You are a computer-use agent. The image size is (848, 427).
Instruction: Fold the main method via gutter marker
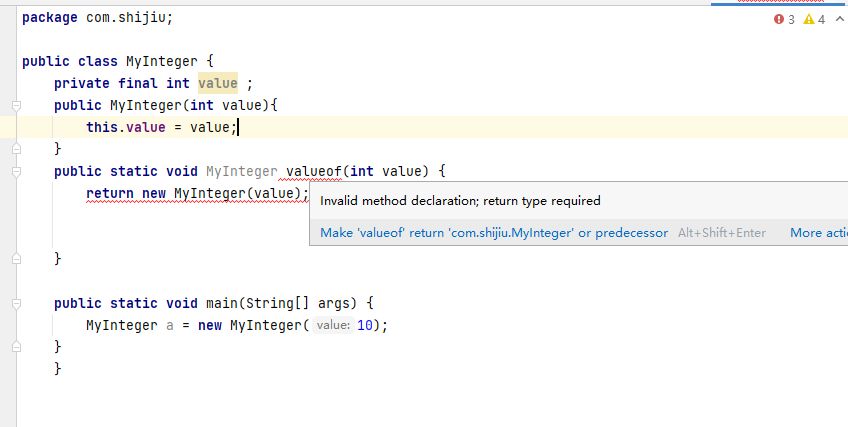click(16, 304)
